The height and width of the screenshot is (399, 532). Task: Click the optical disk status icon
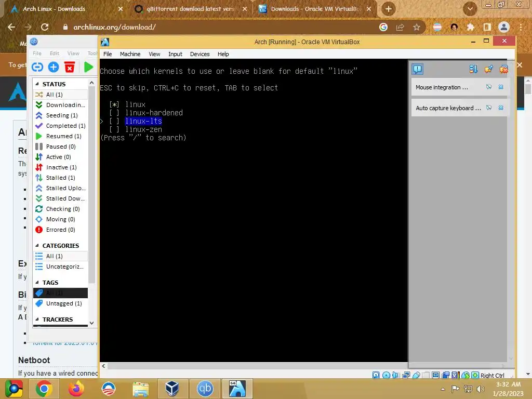pyautogui.click(x=386, y=375)
